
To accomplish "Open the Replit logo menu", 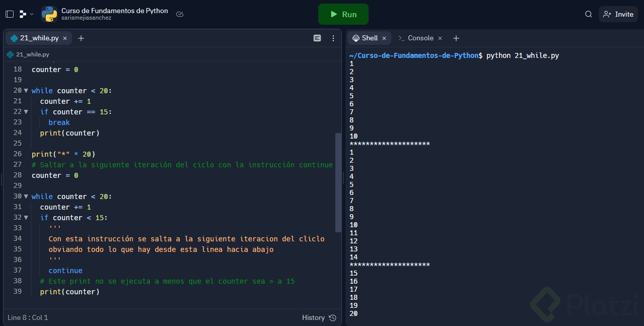I will click(x=26, y=14).
